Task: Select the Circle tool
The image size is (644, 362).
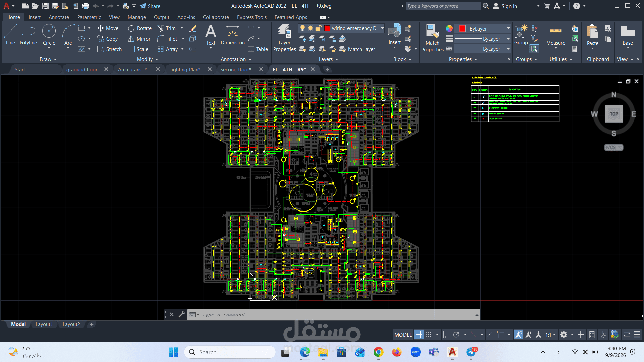Action: (x=49, y=35)
